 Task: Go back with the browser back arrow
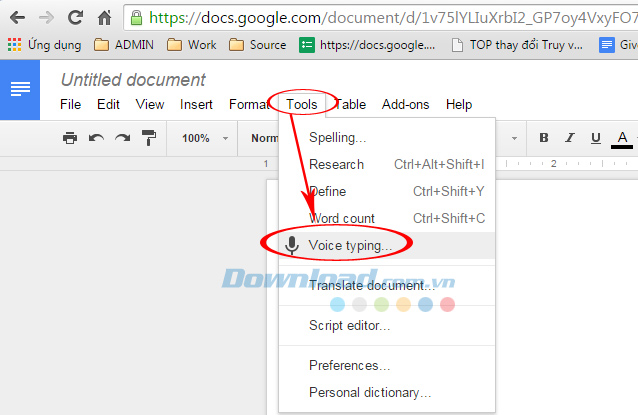point(17,17)
